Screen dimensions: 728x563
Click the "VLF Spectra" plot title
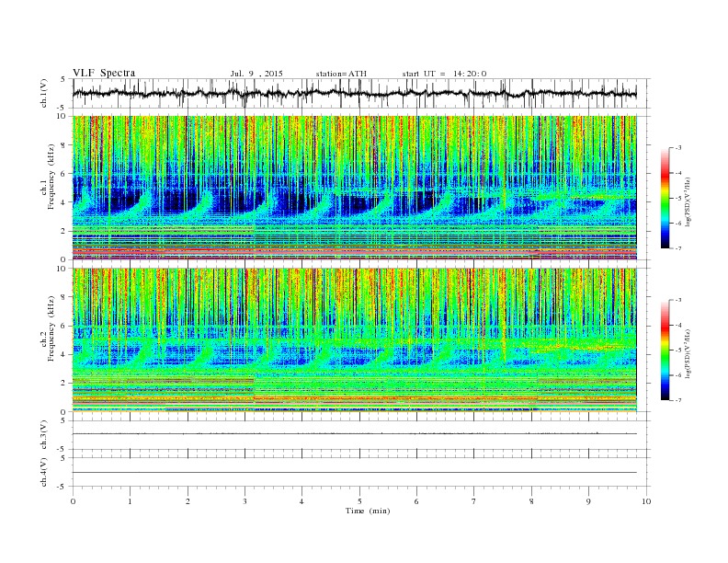coord(104,74)
